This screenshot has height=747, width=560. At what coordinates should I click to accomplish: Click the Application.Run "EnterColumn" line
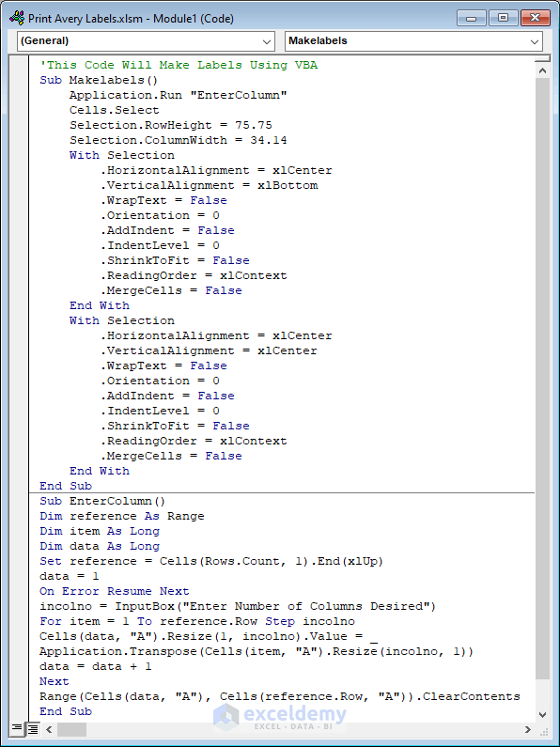[179, 95]
